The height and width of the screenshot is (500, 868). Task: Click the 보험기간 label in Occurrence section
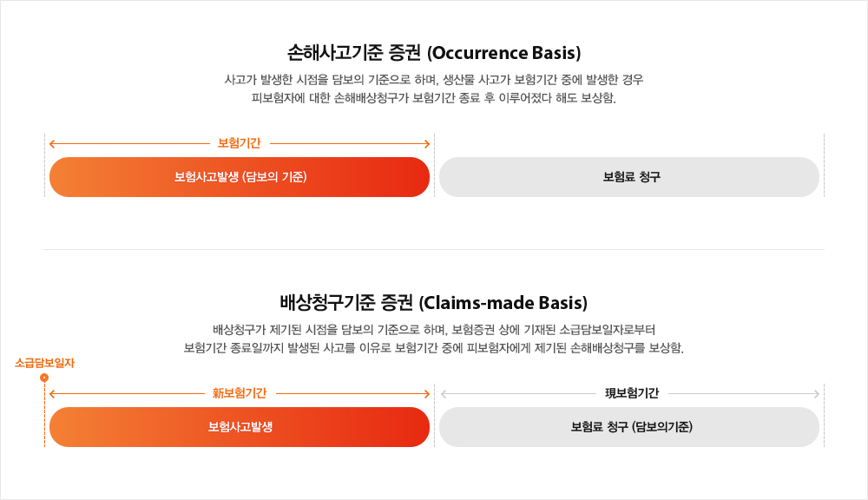239,143
